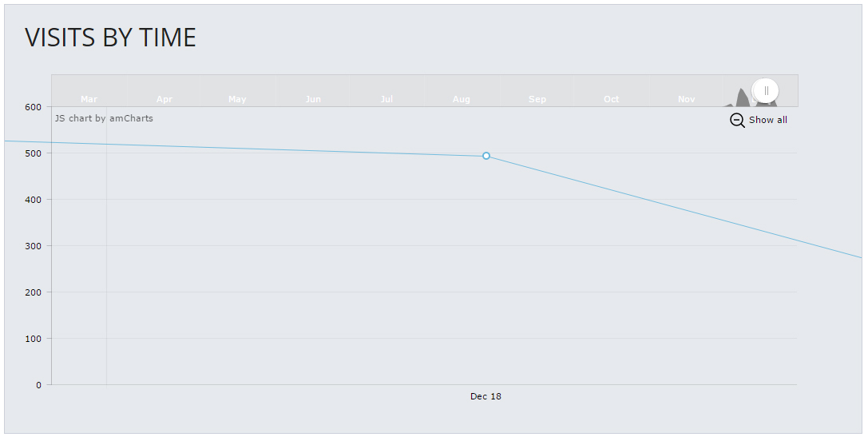Click the round scrollbar grip handle
The image size is (868, 437).
point(766,90)
